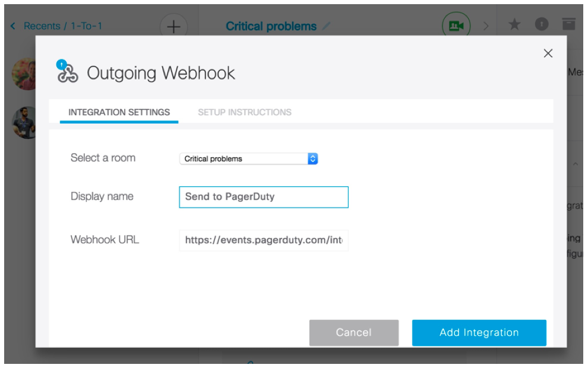Switch to the Integration Settings tab
The height and width of the screenshot is (371, 588).
pyautogui.click(x=119, y=112)
